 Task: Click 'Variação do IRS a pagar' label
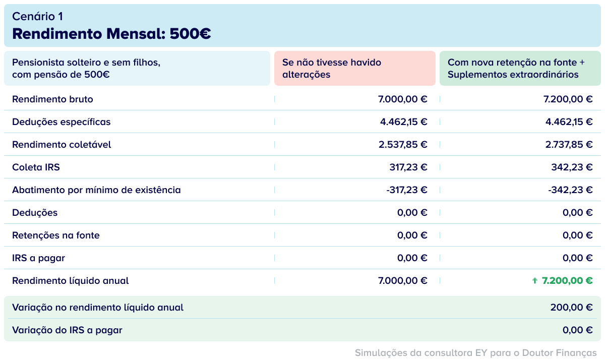pyautogui.click(x=67, y=330)
